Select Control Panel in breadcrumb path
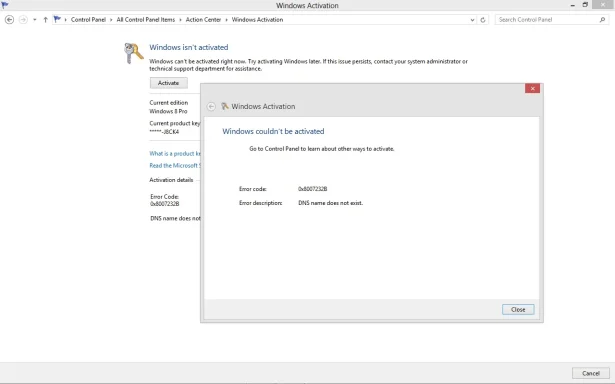615x384 pixels. click(x=88, y=20)
